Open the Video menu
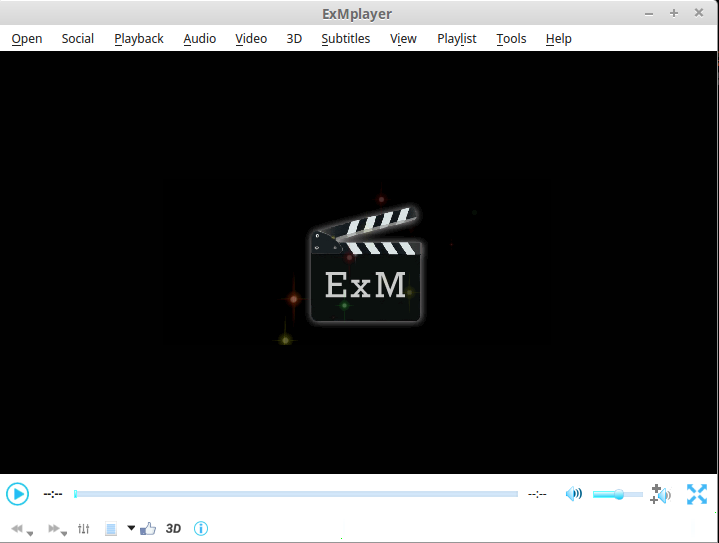719x543 pixels. click(x=251, y=39)
